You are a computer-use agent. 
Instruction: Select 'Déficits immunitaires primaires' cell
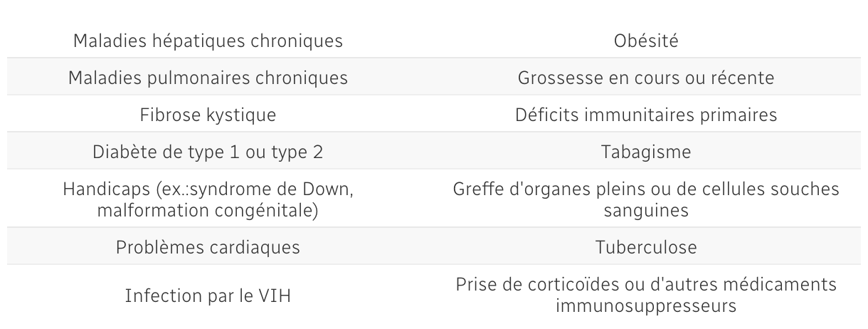click(646, 115)
